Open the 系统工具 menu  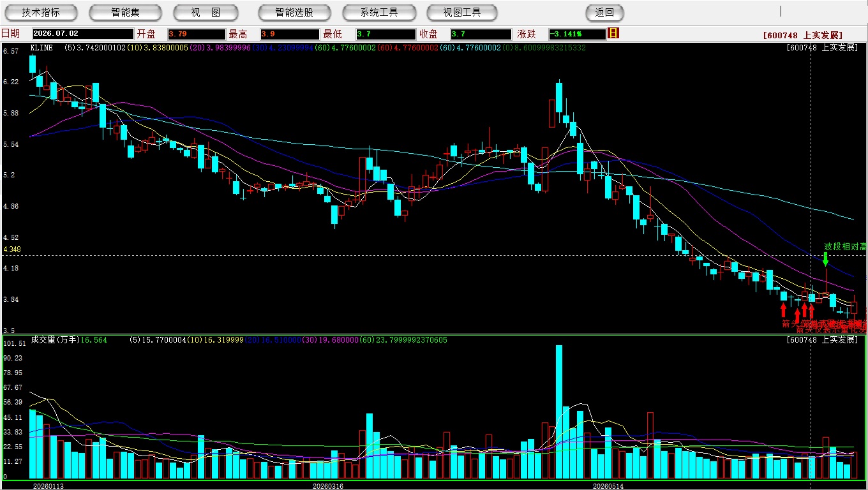click(379, 12)
